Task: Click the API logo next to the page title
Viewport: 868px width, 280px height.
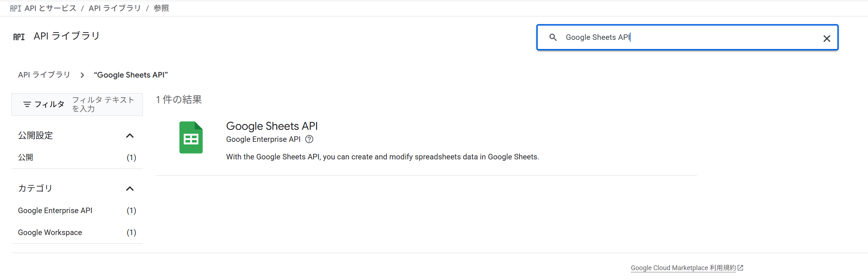Action: [x=19, y=37]
